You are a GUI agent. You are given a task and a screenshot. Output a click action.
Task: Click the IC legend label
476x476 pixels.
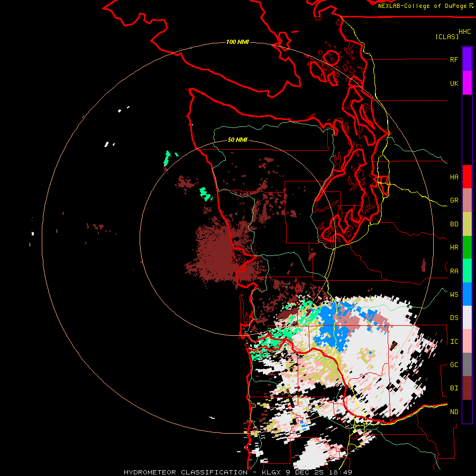[454, 341]
